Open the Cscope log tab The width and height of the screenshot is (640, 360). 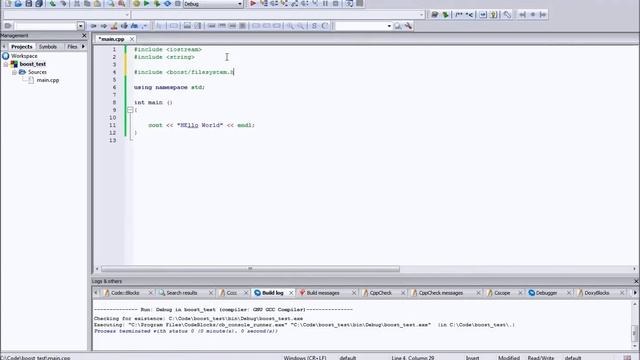502,293
